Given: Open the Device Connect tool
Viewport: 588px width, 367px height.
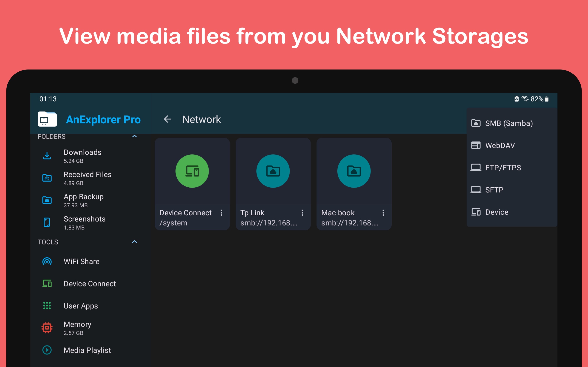Looking at the screenshot, I should pyautogui.click(x=89, y=284).
